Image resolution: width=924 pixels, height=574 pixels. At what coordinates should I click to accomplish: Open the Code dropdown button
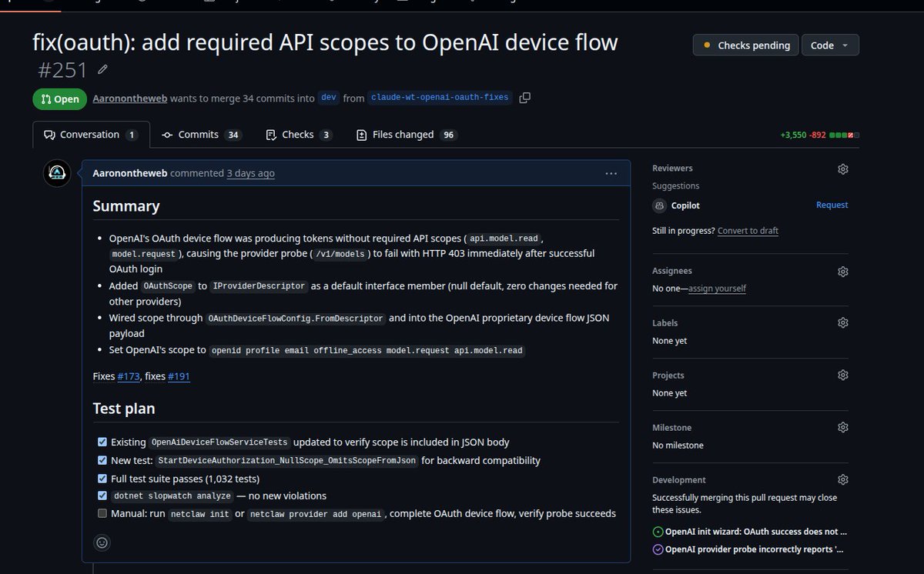(830, 45)
